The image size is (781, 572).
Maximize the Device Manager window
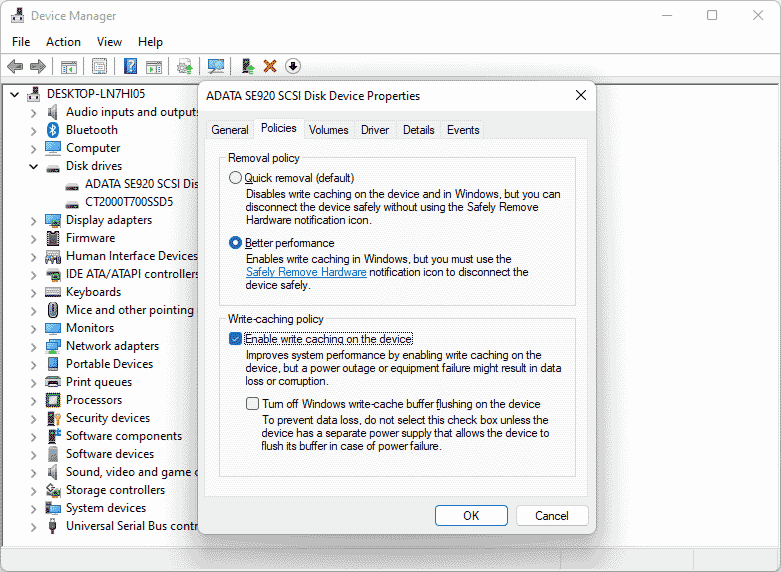tap(712, 15)
